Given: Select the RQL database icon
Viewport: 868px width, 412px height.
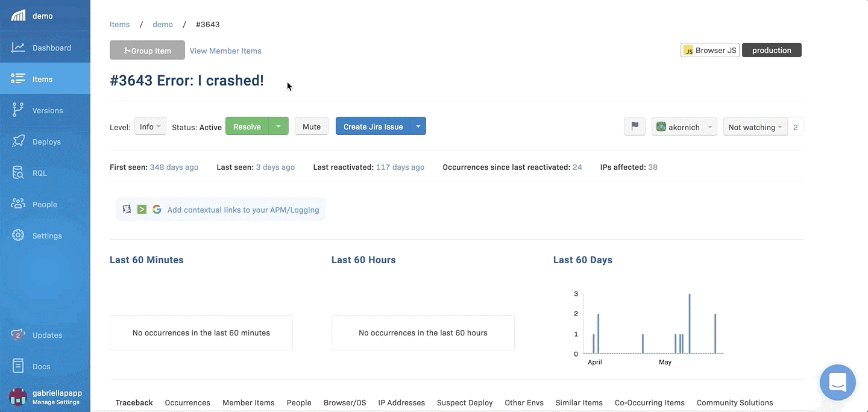Looking at the screenshot, I should (x=18, y=173).
